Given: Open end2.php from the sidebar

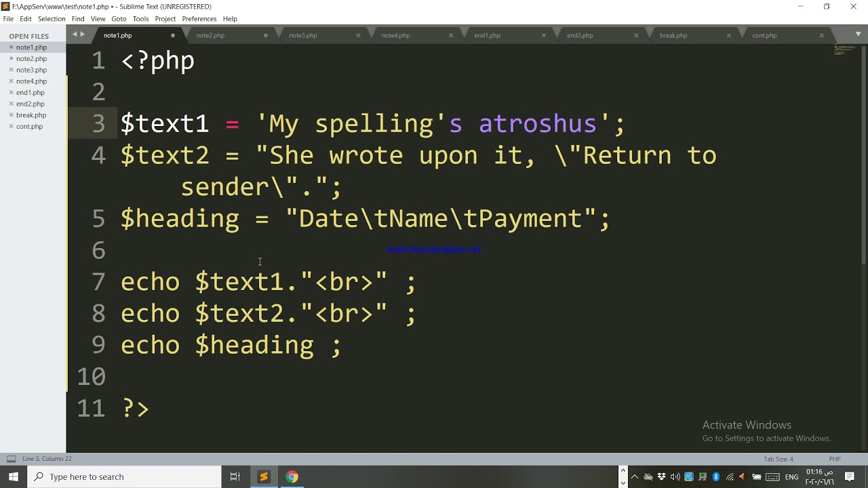Looking at the screenshot, I should [31, 104].
